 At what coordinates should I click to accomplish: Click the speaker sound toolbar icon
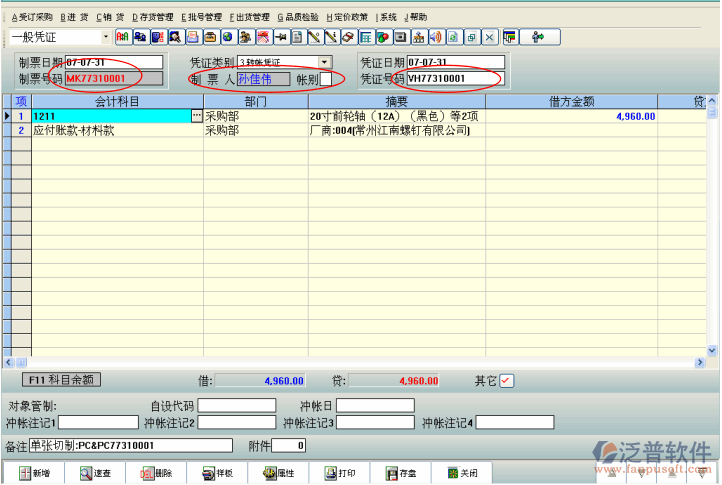tap(435, 38)
